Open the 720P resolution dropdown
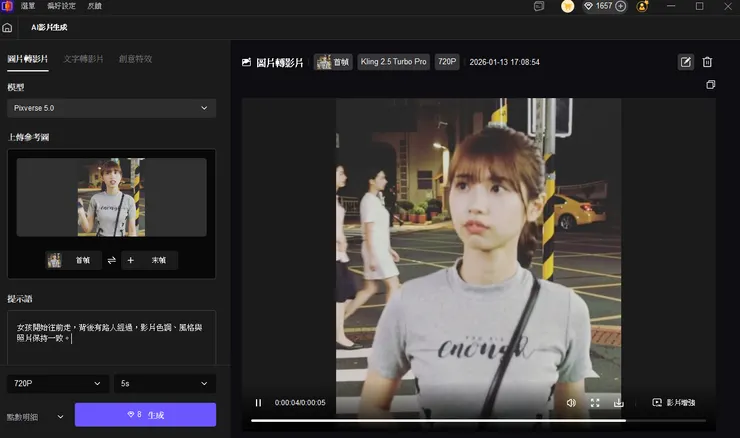740x438 pixels. click(x=58, y=383)
